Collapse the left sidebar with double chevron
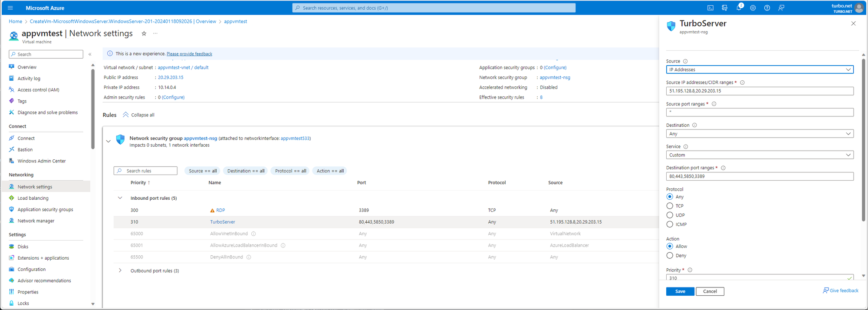 point(90,54)
